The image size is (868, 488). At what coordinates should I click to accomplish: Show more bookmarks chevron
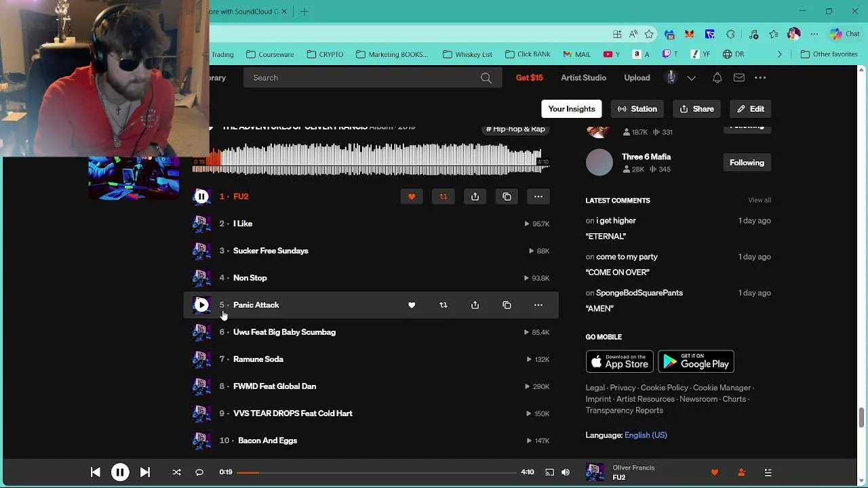click(779, 54)
